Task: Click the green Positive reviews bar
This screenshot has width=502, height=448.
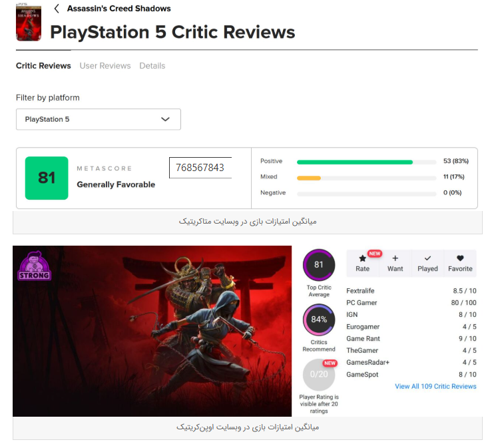Action: tap(355, 162)
